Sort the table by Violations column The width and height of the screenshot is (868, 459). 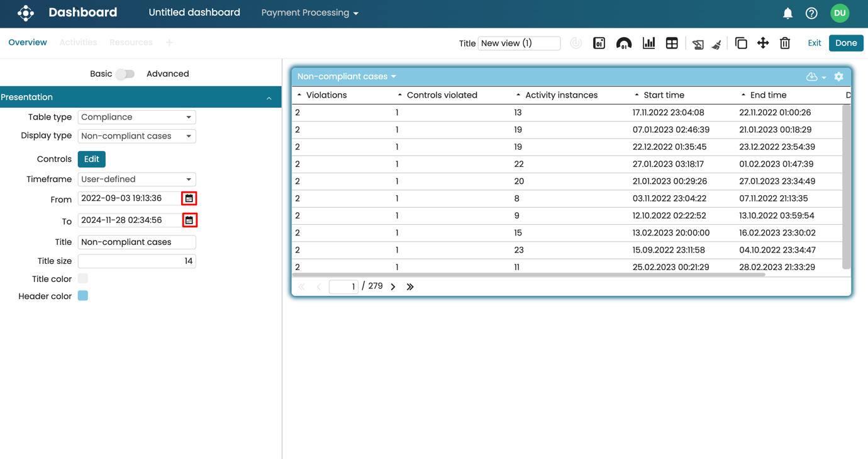coord(326,95)
